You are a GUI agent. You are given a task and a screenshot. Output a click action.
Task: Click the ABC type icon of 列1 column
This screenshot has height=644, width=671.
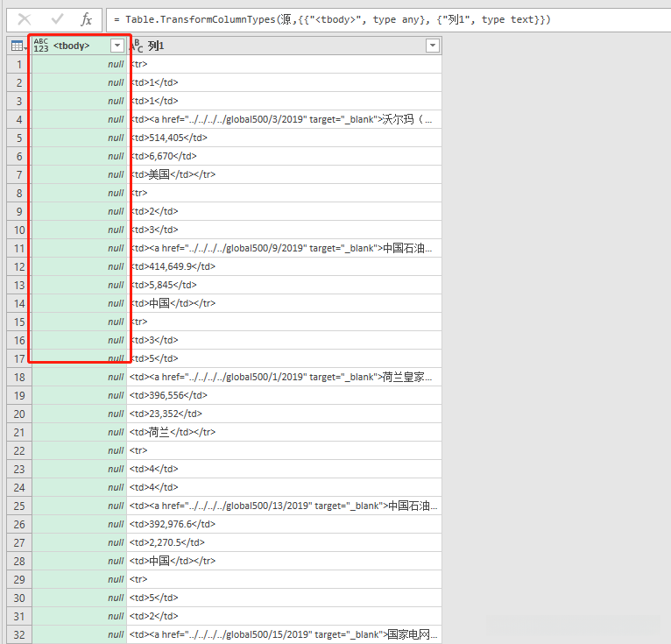(x=138, y=46)
